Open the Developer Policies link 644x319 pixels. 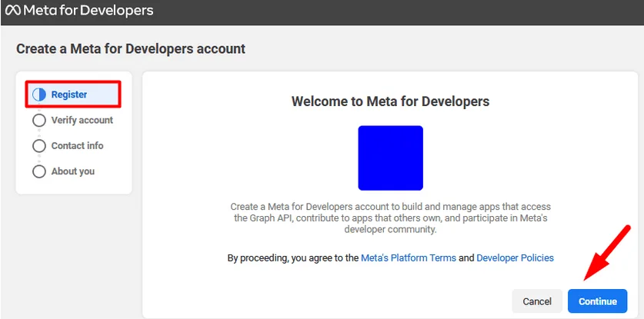coord(515,258)
